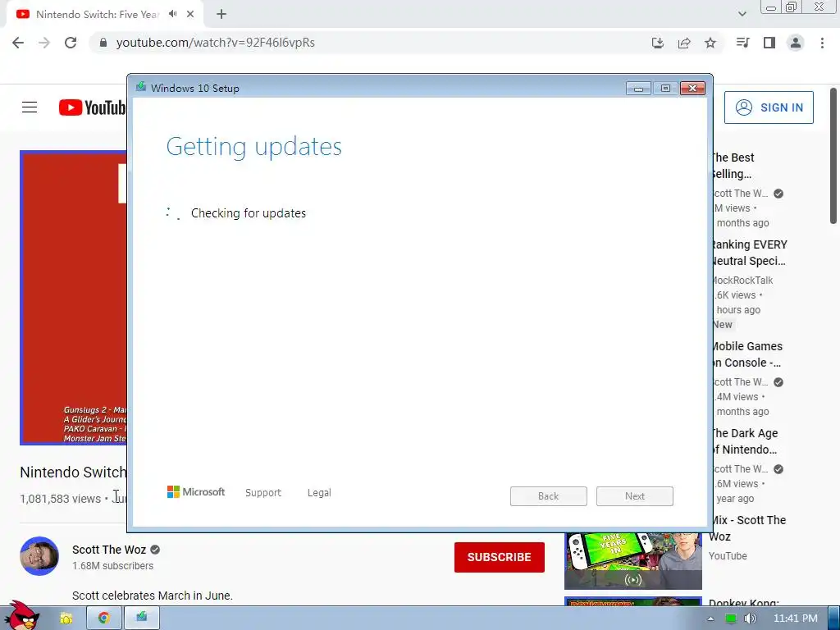Click the Back button in Windows 10 Setup
The width and height of the screenshot is (840, 630).
coord(549,496)
